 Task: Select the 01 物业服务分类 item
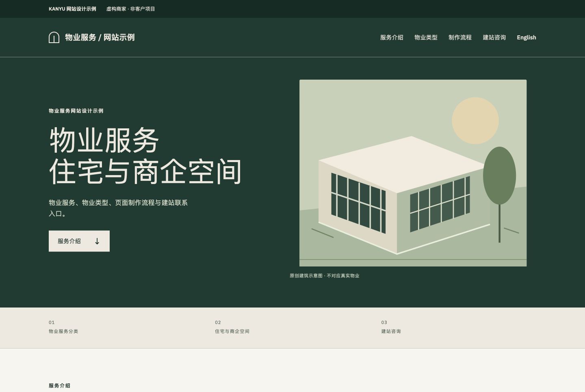(63, 327)
